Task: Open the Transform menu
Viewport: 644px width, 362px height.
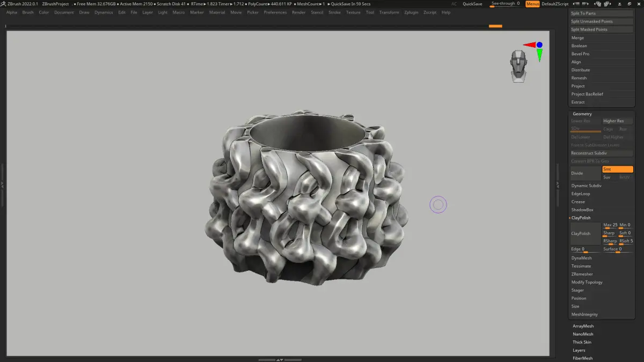Action: [x=389, y=12]
